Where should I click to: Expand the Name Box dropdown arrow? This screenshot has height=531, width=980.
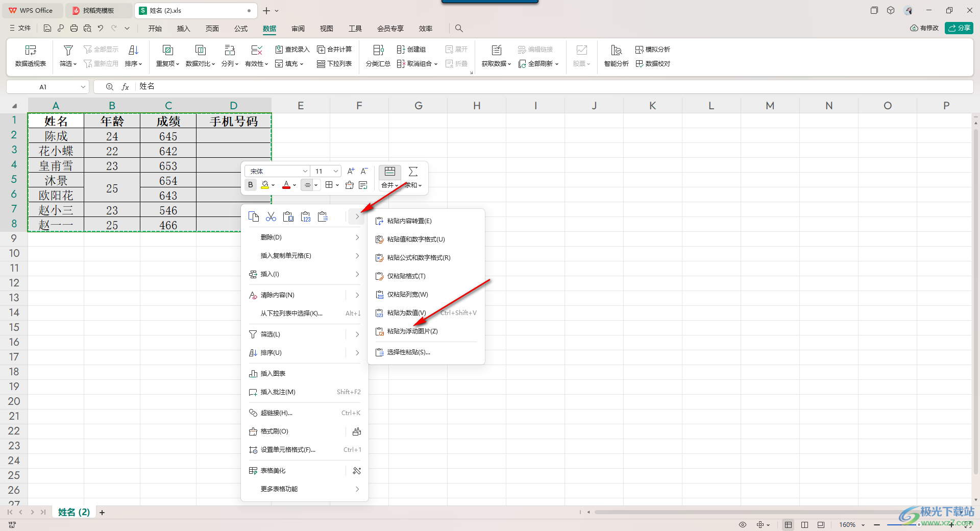point(83,87)
